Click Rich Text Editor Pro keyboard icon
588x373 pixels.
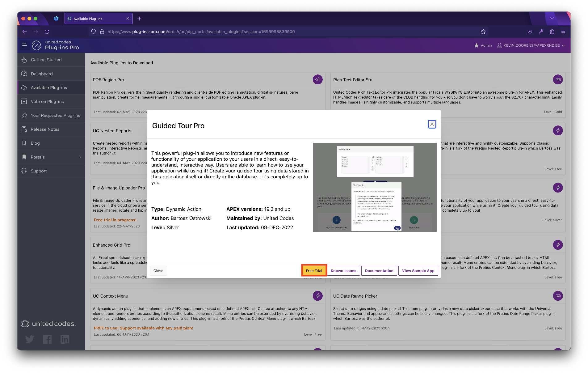click(x=558, y=79)
